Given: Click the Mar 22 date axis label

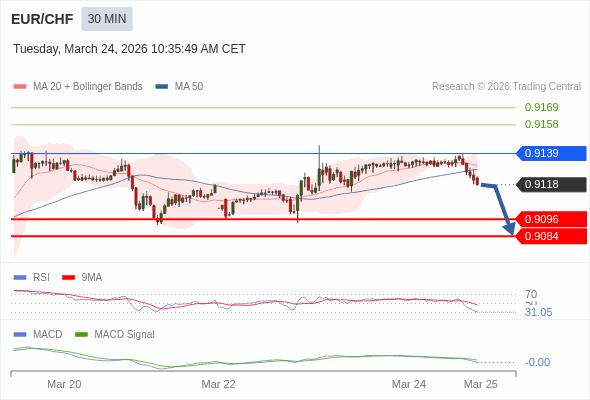Looking at the screenshot, I should point(218,384).
